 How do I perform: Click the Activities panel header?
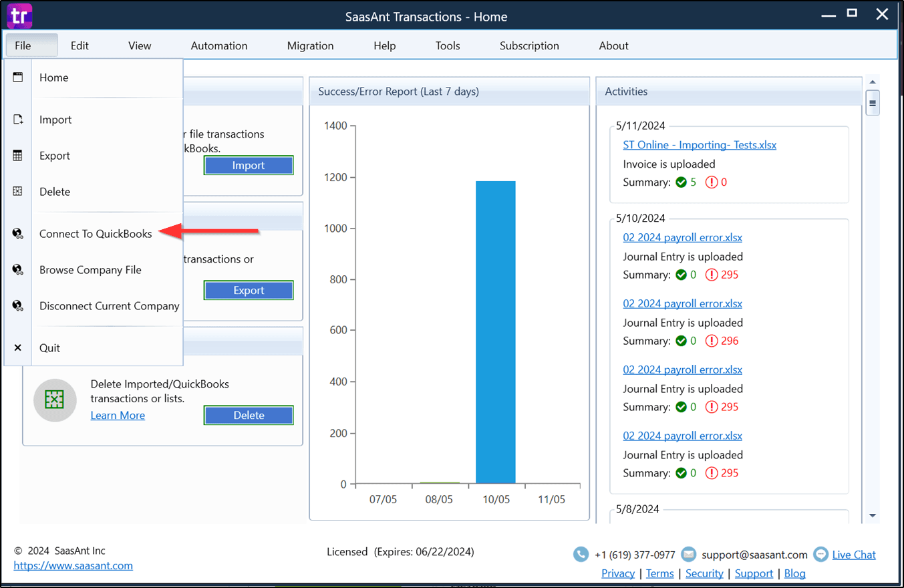[729, 92]
